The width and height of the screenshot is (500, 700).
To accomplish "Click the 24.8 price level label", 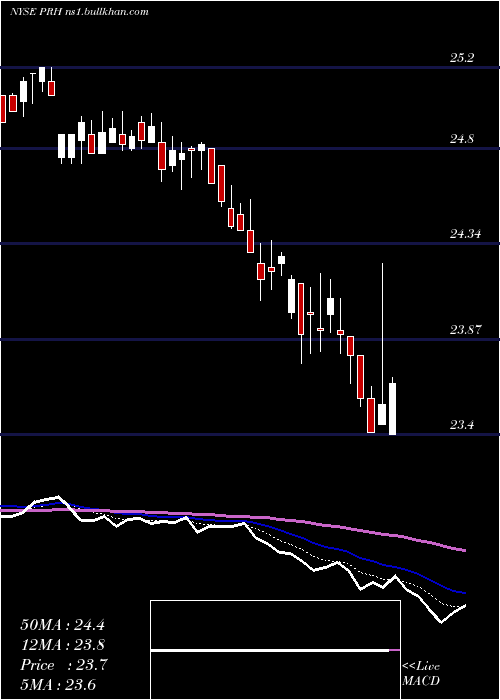I will pos(462,140).
